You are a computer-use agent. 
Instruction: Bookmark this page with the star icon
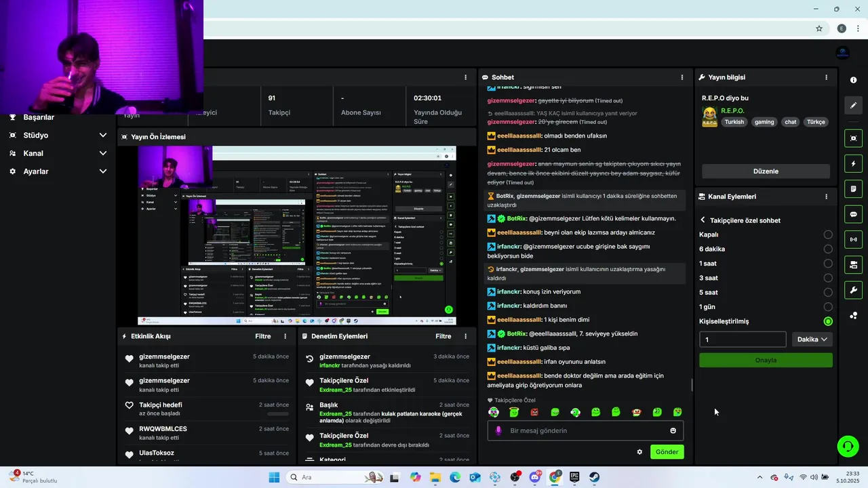819,28
